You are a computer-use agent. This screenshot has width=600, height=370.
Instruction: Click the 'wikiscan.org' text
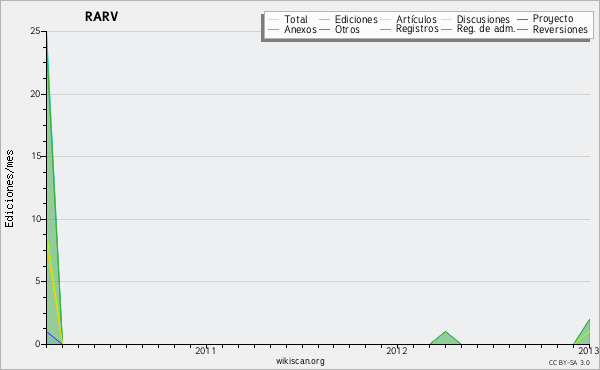(300, 361)
